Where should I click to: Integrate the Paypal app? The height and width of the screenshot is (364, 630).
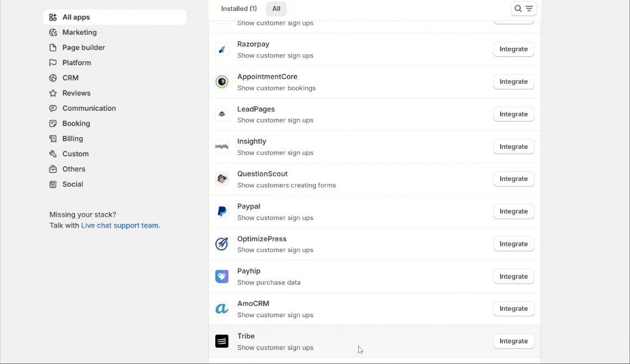tap(514, 211)
